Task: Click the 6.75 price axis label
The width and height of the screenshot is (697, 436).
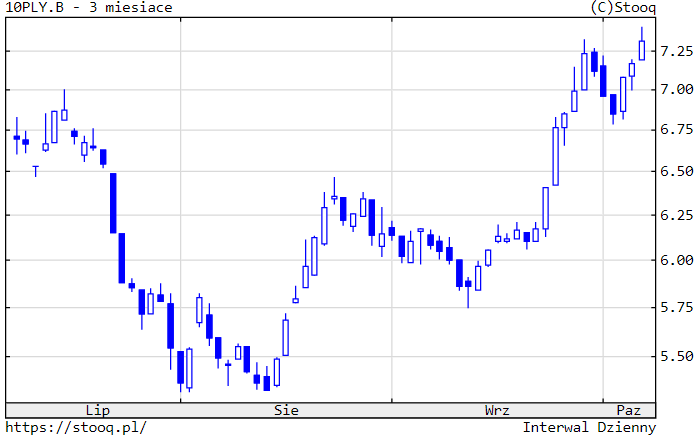Action: coord(676,130)
